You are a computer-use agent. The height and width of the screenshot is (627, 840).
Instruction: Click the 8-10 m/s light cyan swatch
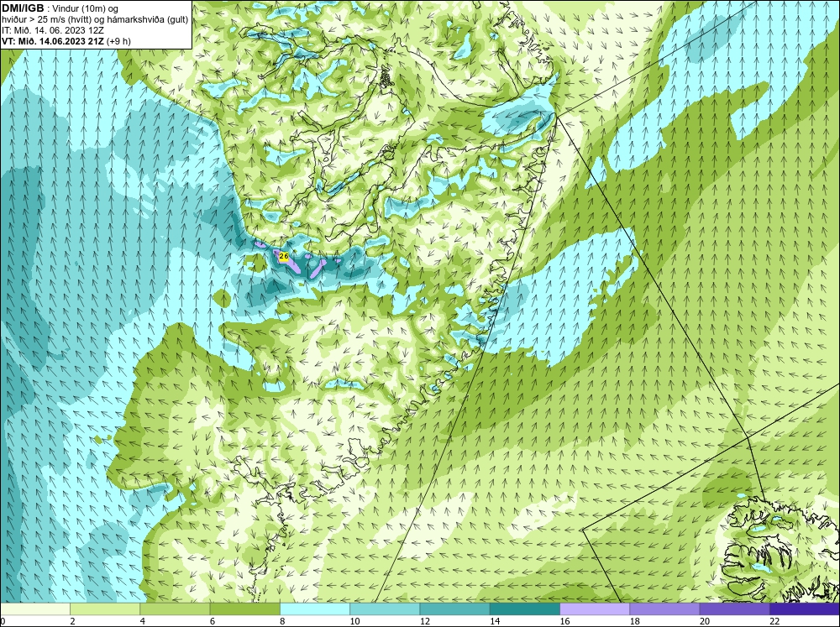[x=315, y=609]
